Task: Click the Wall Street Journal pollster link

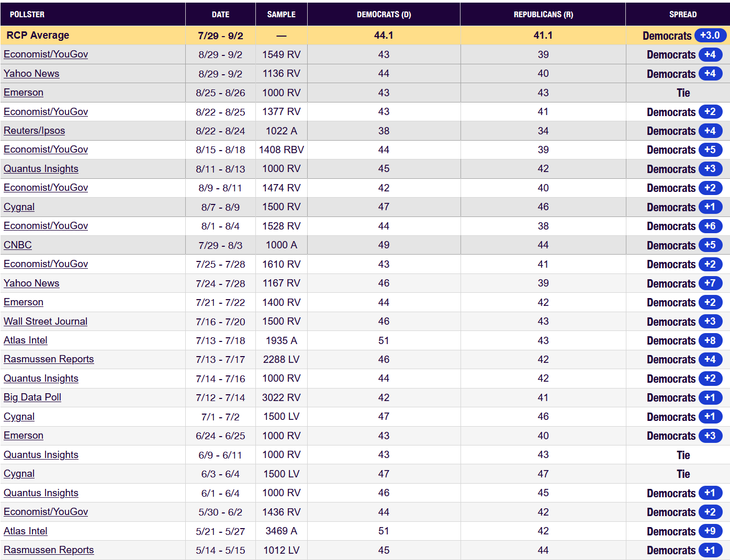Action: [x=46, y=322]
